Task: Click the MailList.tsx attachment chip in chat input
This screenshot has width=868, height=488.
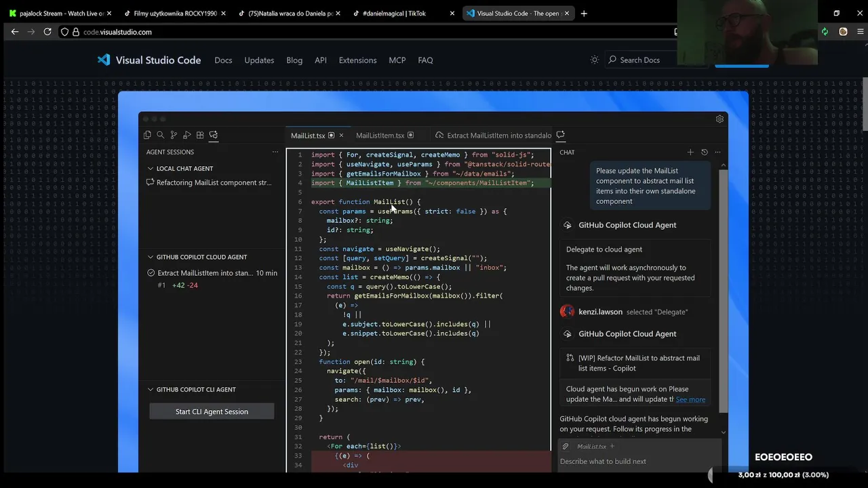Action: 591,446
